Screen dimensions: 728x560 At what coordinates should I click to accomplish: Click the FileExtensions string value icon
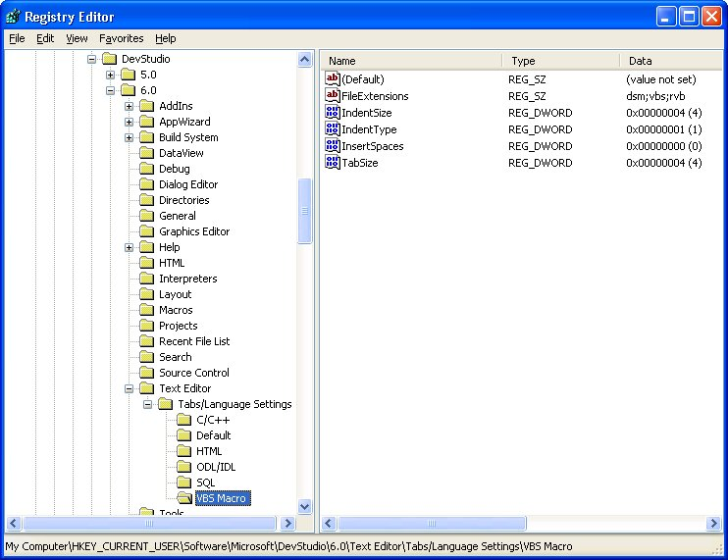[333, 95]
